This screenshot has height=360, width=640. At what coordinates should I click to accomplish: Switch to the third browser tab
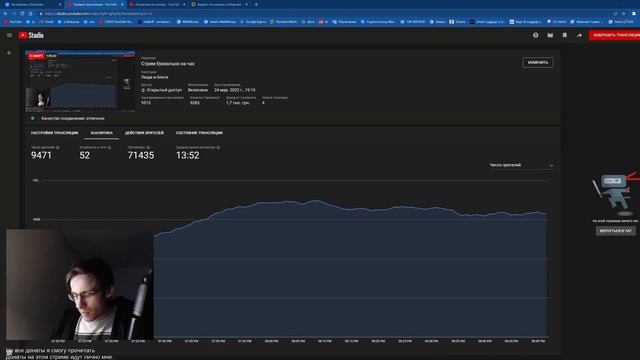[157, 4]
